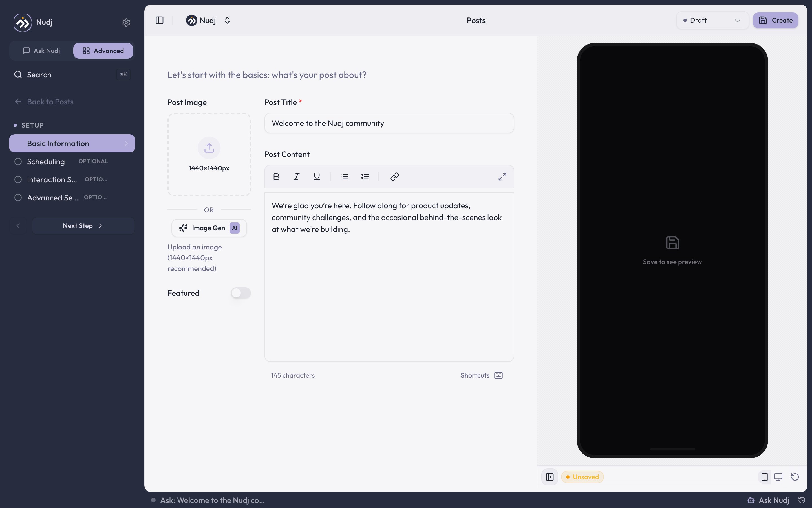Apply italic formatting to post content
This screenshot has width=812, height=508.
[296, 177]
